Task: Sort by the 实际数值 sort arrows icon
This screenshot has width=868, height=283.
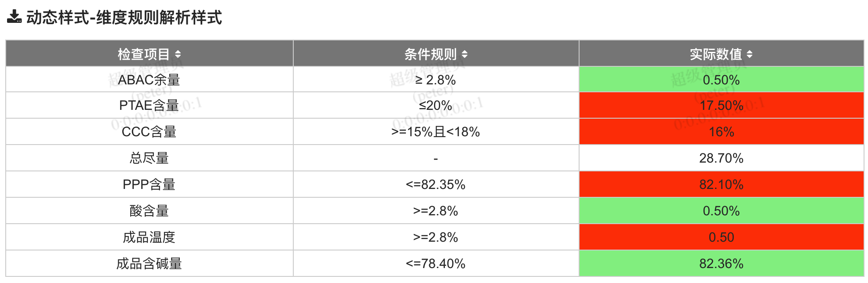Action: (749, 54)
